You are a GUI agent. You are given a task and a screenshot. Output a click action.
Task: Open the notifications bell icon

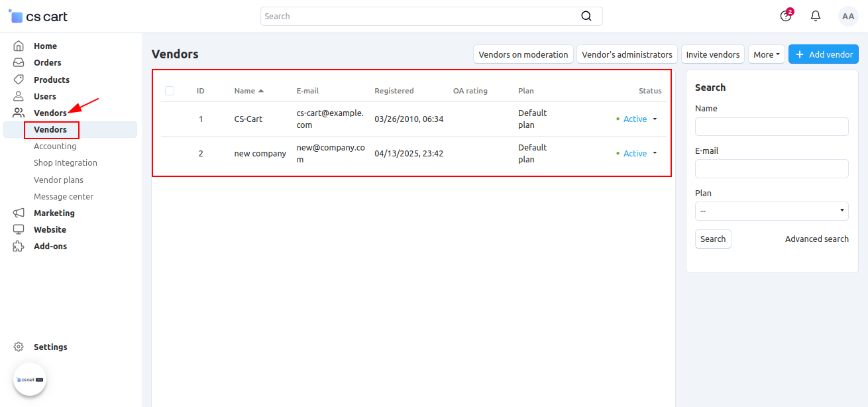816,16
